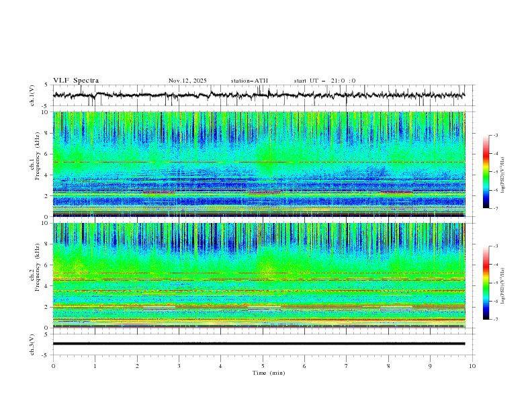532x411 pixels.
Task: Click the '3' tick on Time axis
Action: pyautogui.click(x=179, y=366)
